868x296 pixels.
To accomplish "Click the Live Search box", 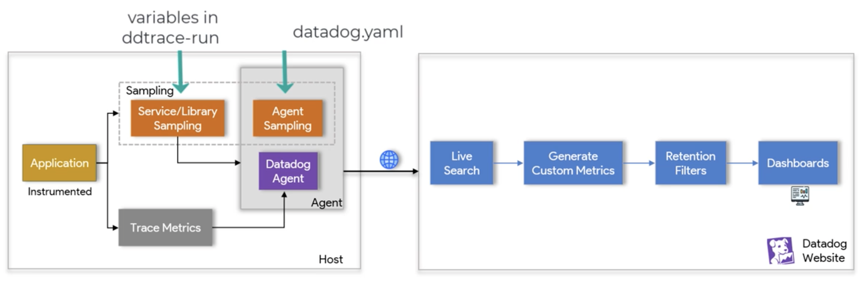I will tap(462, 163).
